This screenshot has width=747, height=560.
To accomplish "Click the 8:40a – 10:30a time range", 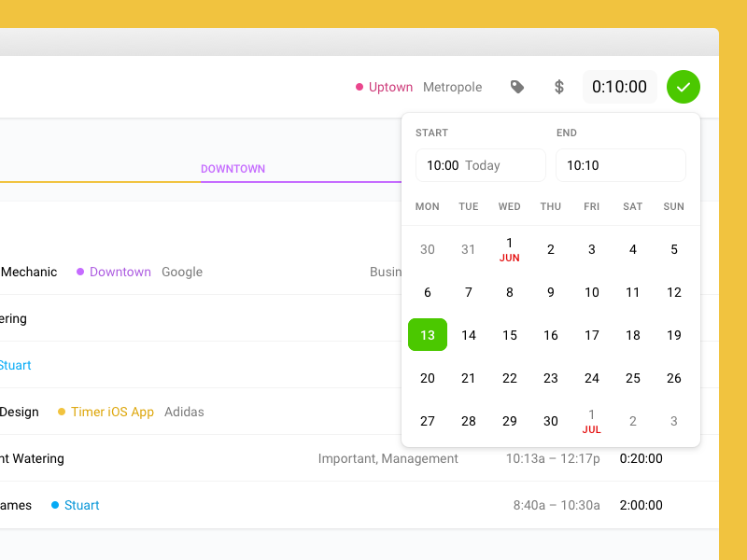I will [556, 505].
